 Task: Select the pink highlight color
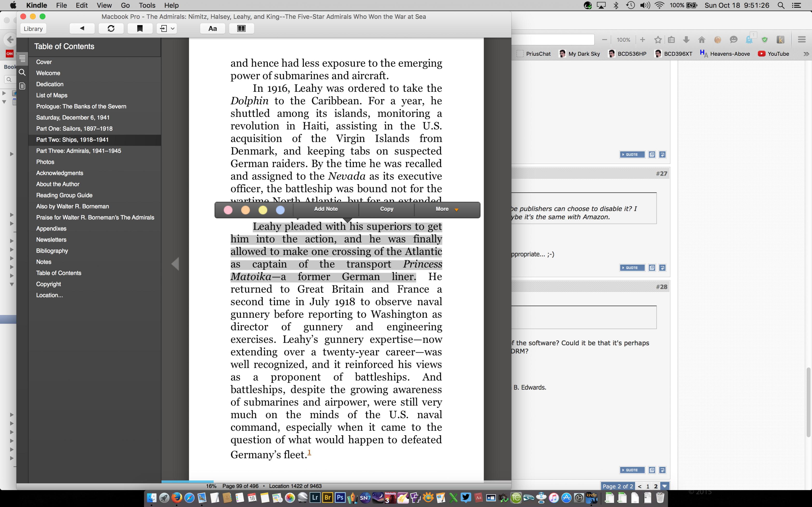pyautogui.click(x=228, y=210)
